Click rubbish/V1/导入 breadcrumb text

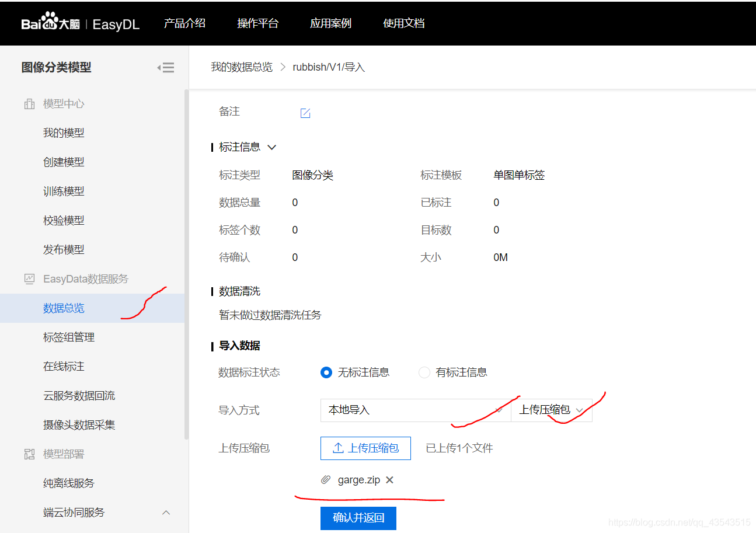(329, 67)
